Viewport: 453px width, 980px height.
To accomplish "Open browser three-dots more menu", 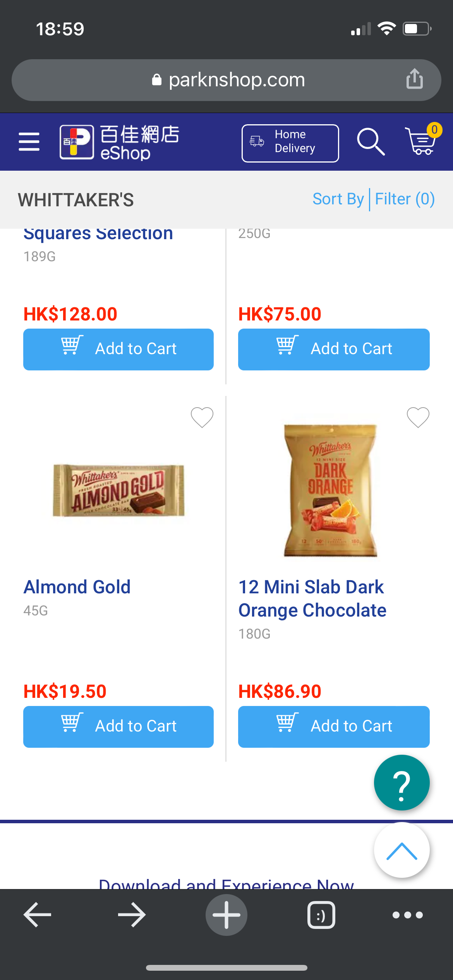I will pyautogui.click(x=407, y=915).
